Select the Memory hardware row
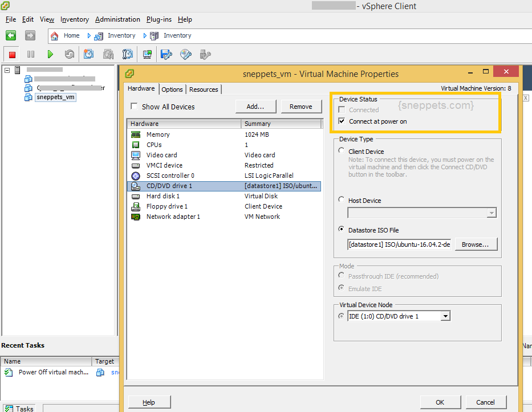Image resolution: width=532 pixels, height=412 pixels. (x=224, y=134)
